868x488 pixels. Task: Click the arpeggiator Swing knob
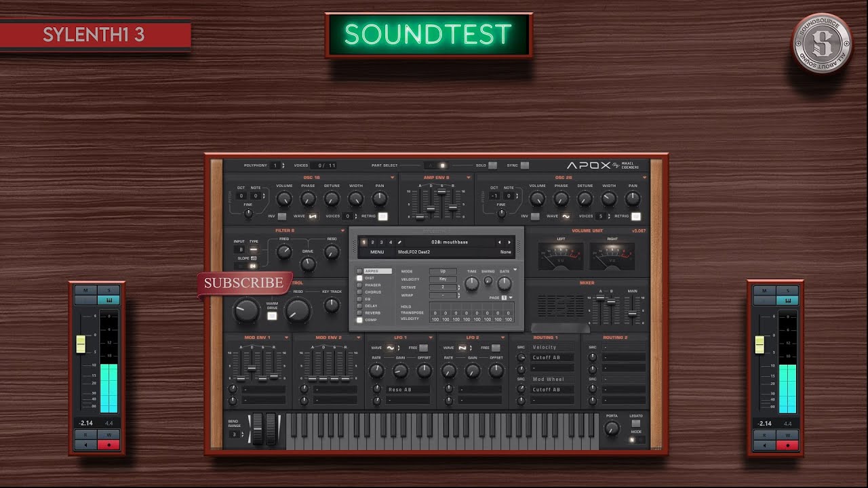pyautogui.click(x=488, y=280)
